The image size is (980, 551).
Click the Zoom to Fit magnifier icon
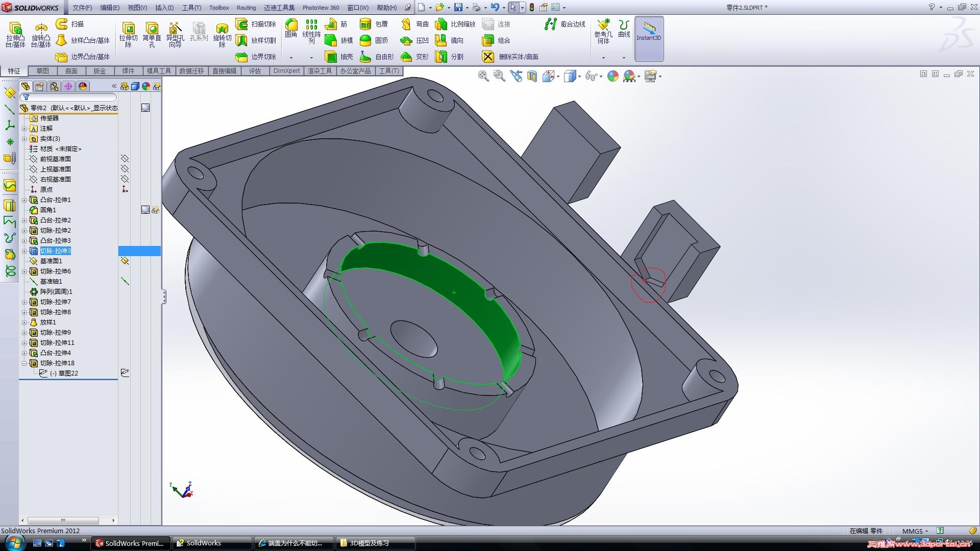pyautogui.click(x=483, y=76)
